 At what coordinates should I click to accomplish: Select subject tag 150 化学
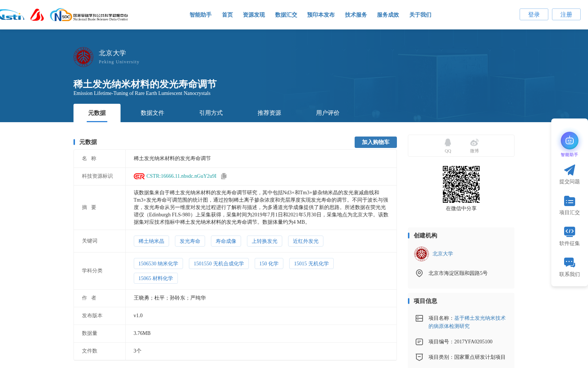tap(269, 263)
